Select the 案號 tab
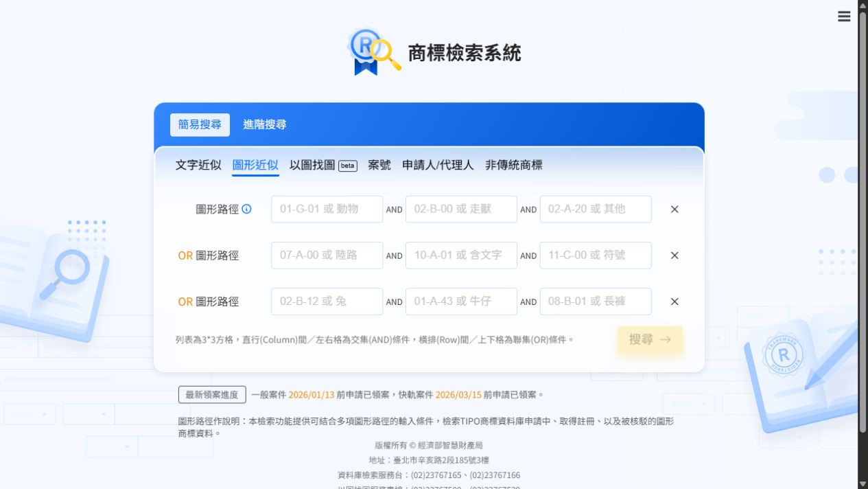The image size is (868, 489). 379,165
